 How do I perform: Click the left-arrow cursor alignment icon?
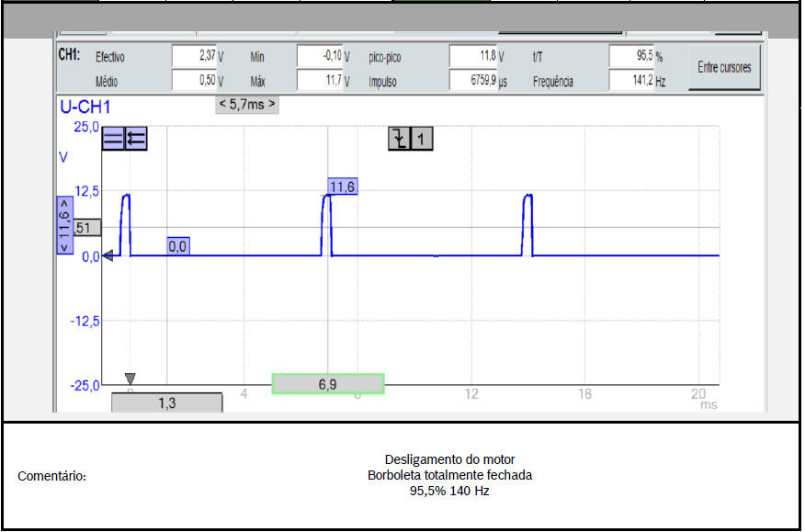[x=136, y=139]
